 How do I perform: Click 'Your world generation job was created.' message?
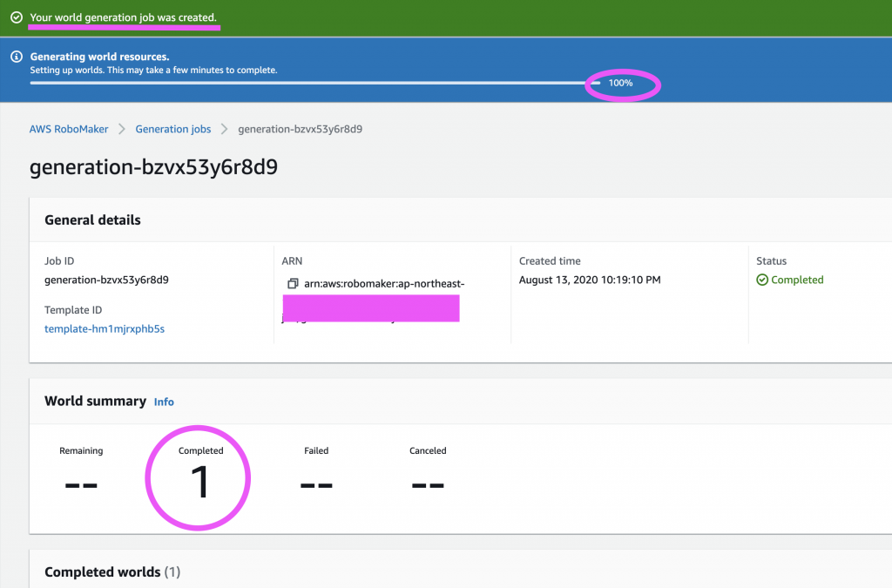pos(124,17)
